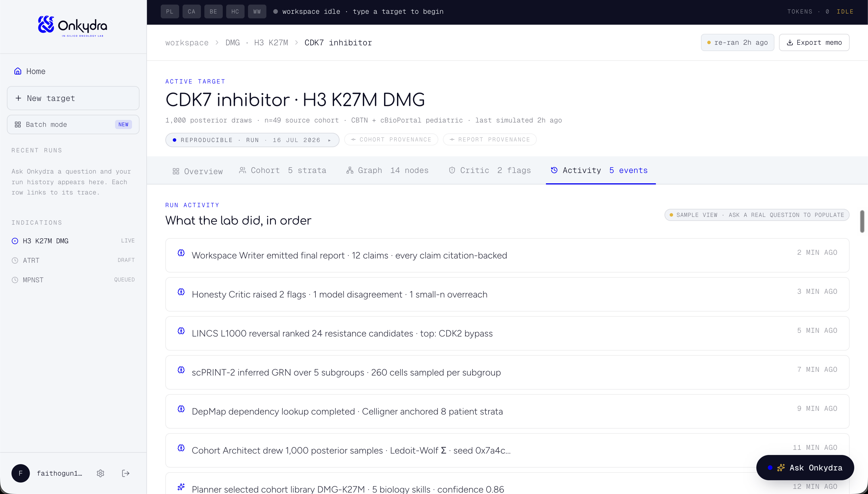Select the WW agent chip
The image size is (868, 494).
(257, 11)
